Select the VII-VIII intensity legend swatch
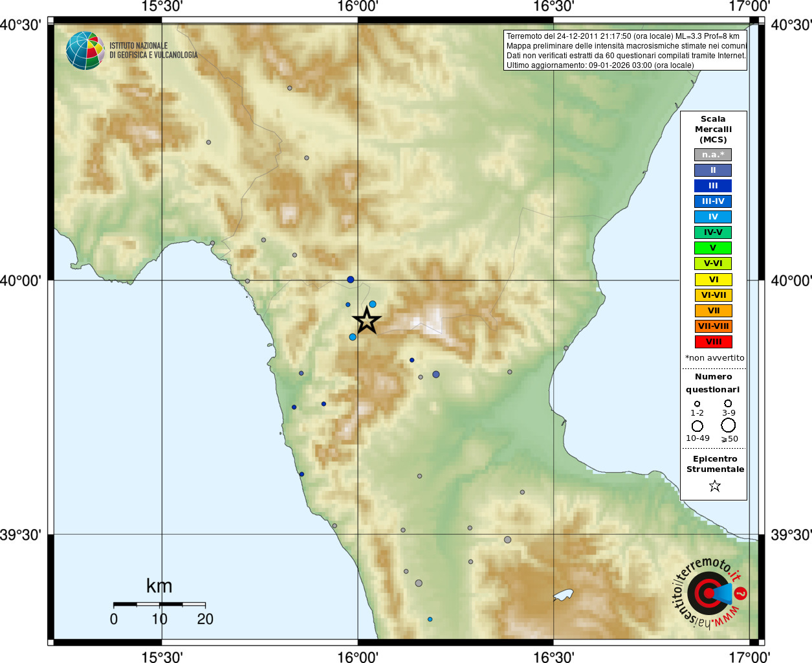Screen dimensions: 812x663 point(713,326)
